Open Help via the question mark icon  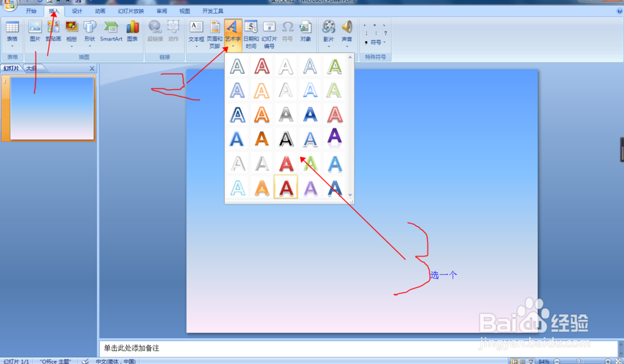pyautogui.click(x=619, y=11)
